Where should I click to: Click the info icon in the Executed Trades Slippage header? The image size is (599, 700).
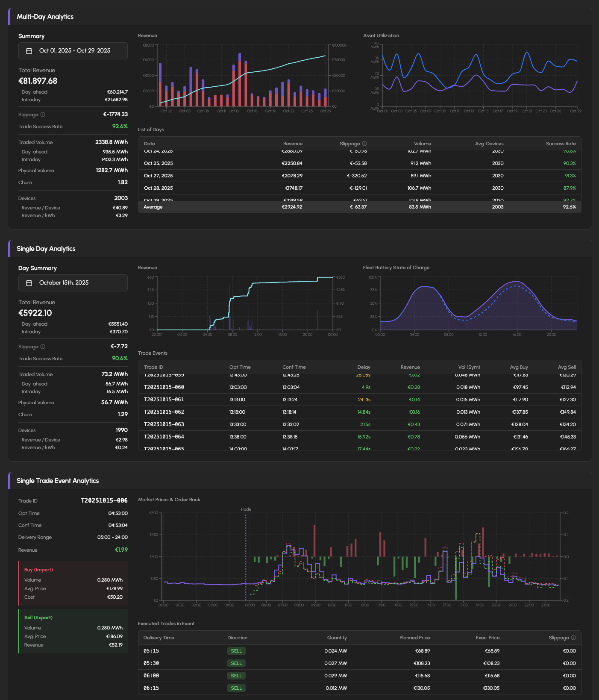[573, 638]
